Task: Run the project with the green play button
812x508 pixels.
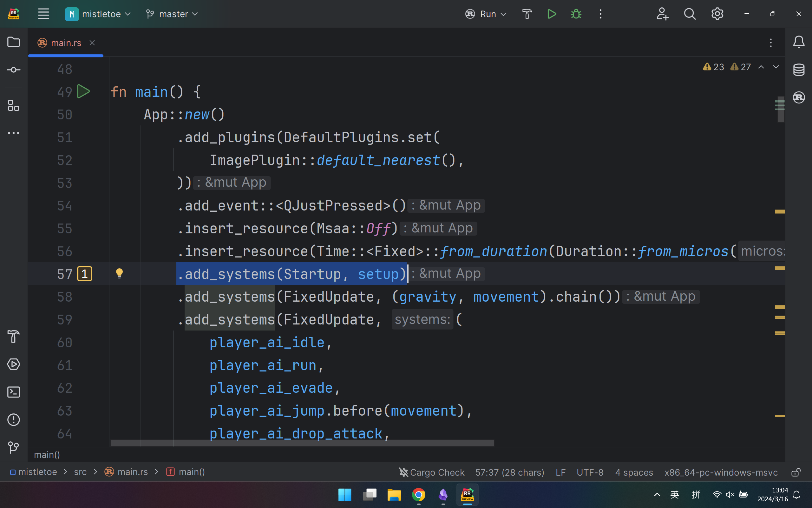Action: (552, 14)
